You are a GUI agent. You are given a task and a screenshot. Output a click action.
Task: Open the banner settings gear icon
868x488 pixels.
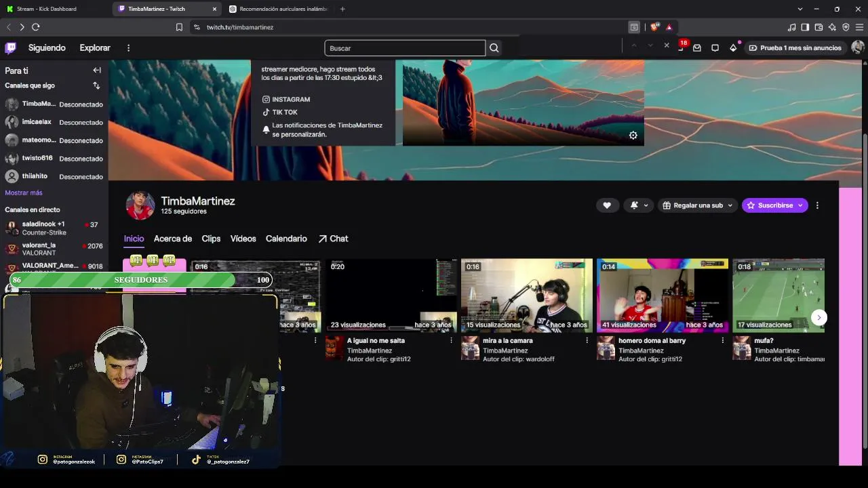pos(633,135)
